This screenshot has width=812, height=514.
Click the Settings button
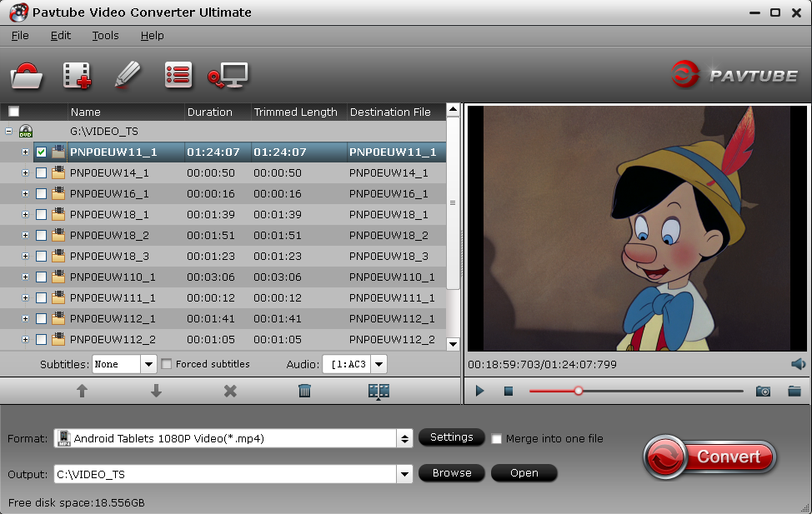coord(452,437)
